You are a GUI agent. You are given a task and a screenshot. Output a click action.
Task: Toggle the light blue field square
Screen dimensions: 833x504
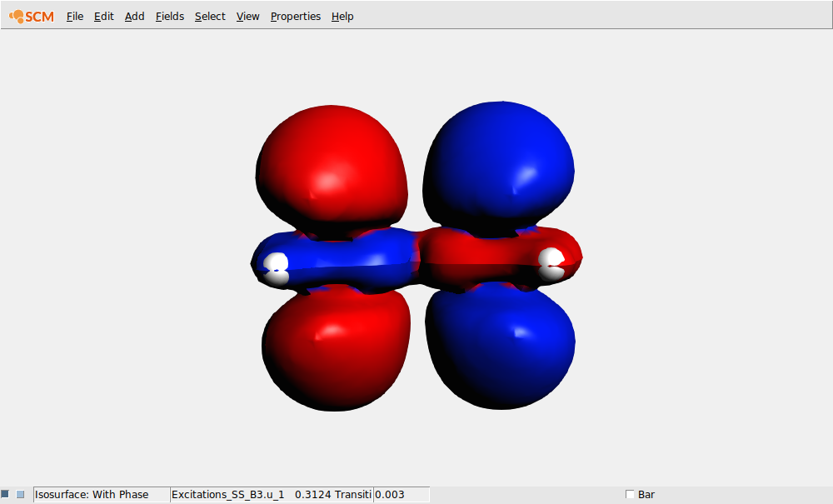point(22,493)
